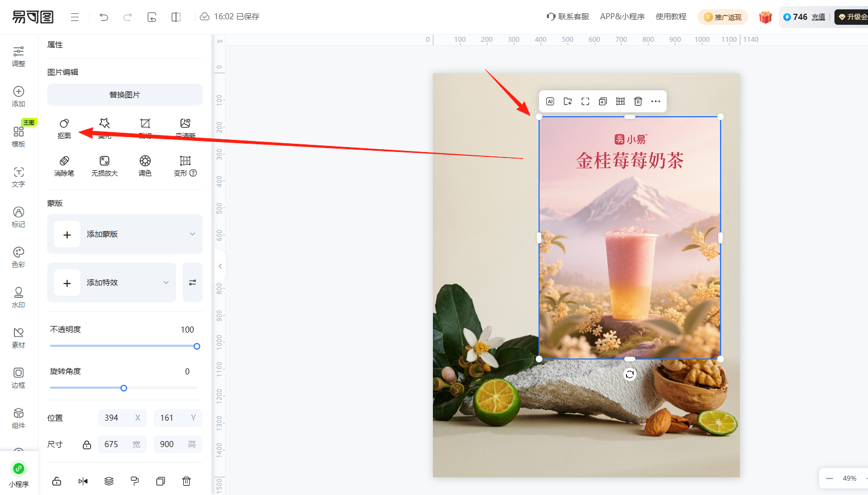Image resolution: width=868 pixels, height=495 pixels.
Task: Click the paint roller format icon
Action: [x=135, y=481]
